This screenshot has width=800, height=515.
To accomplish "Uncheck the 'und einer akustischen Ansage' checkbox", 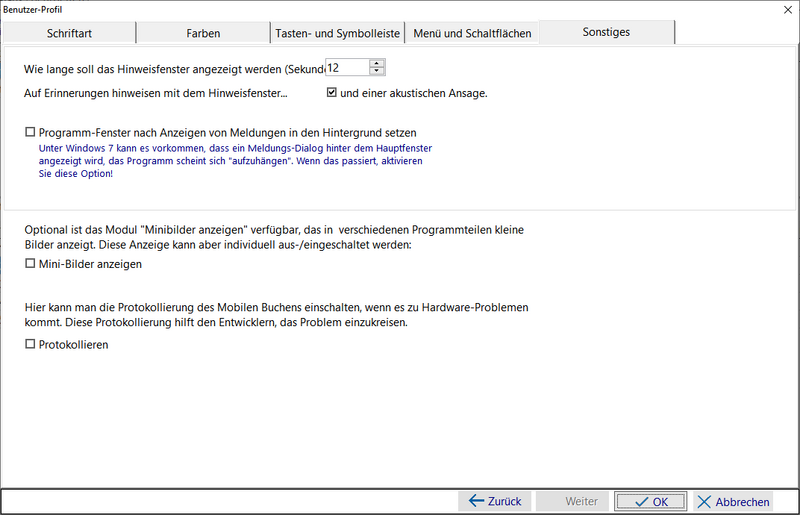I will [x=332, y=94].
